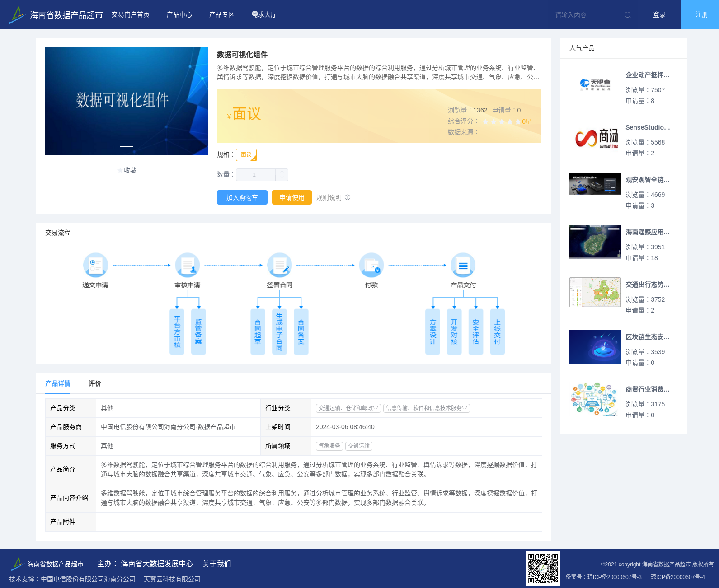This screenshot has height=588, width=719.
Task: Click the search magnifier icon
Action: pyautogui.click(x=628, y=15)
